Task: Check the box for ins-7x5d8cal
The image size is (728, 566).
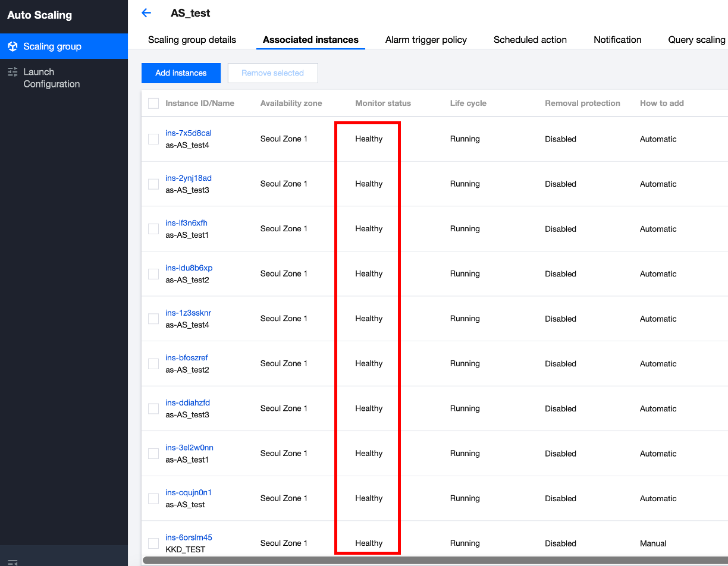Action: pos(153,139)
